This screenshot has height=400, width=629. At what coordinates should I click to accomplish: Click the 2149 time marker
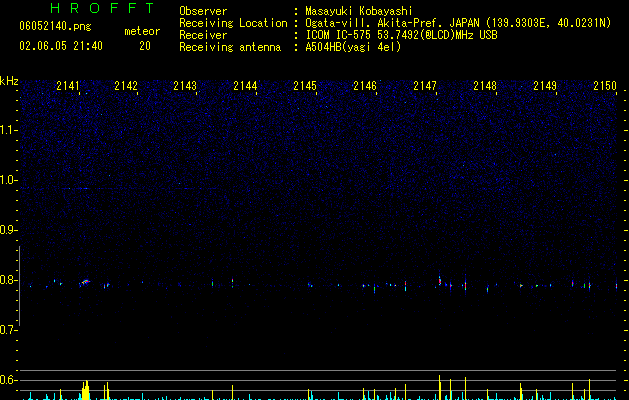tap(545, 85)
